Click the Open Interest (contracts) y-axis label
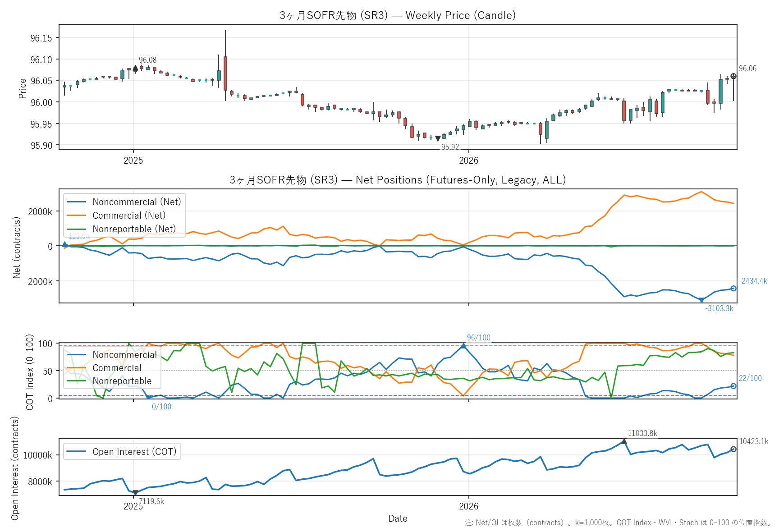Screen dimensions: 779x532 [15, 468]
